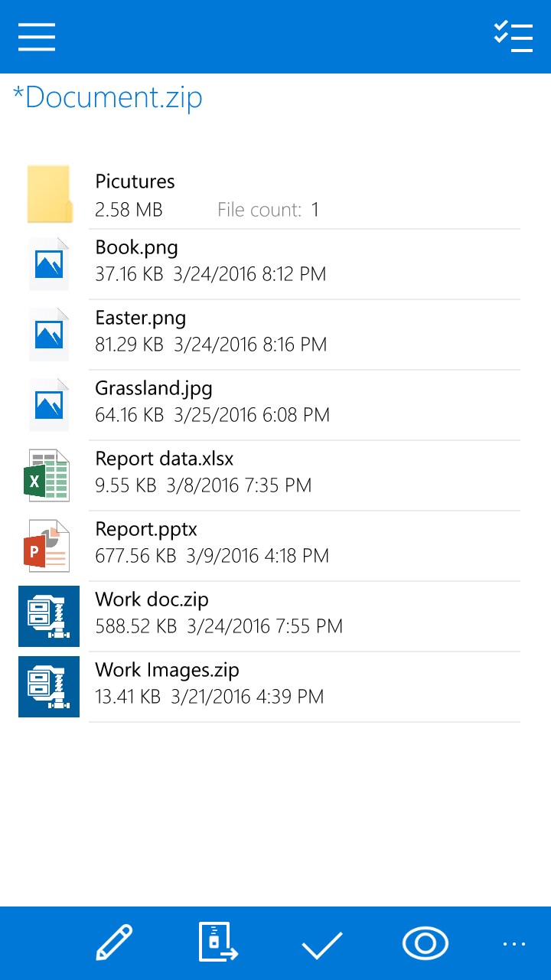The image size is (551, 980).
Task: Open the Picutures folder icon
Action: click(x=49, y=194)
